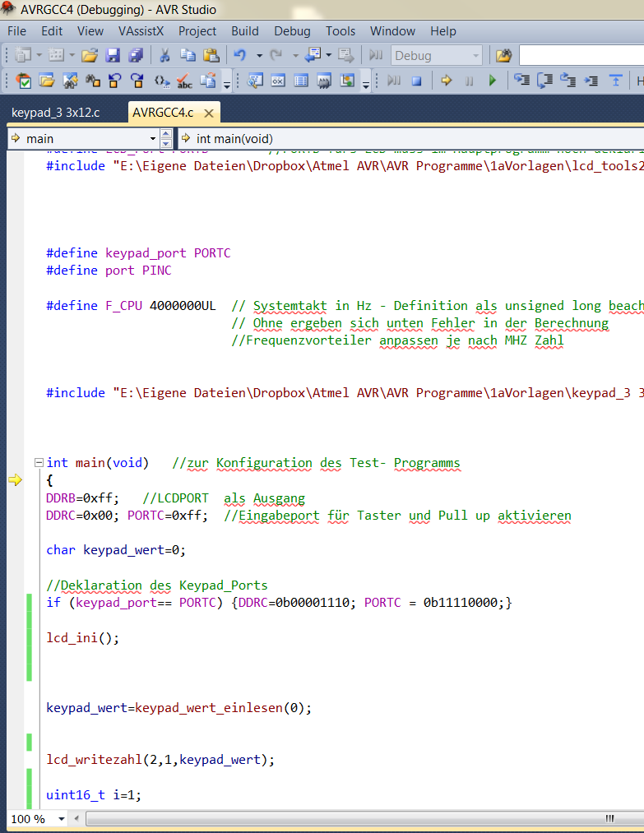The width and height of the screenshot is (644, 833).
Task: Click the scope dropdown down spinner arrow
Action: pyautogui.click(x=166, y=143)
